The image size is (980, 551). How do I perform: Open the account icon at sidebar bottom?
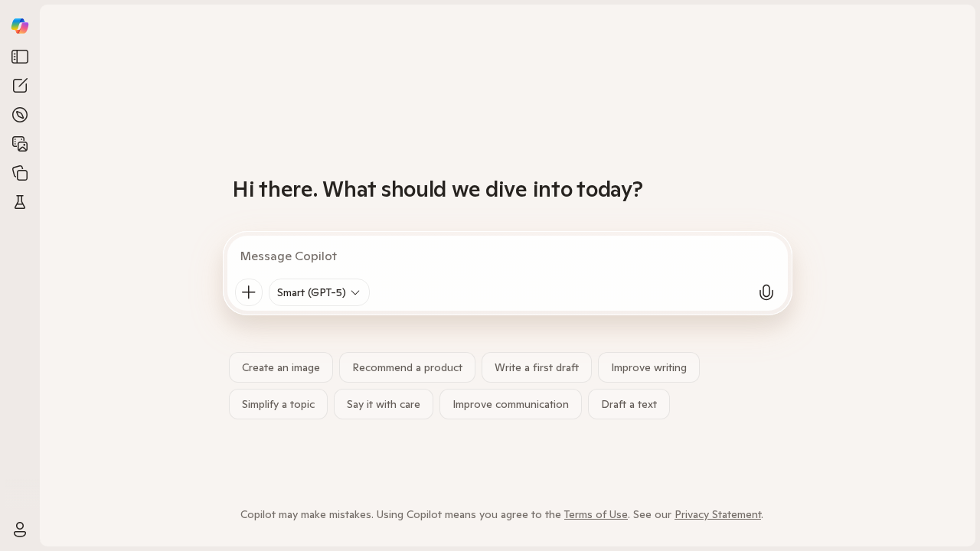[20, 530]
